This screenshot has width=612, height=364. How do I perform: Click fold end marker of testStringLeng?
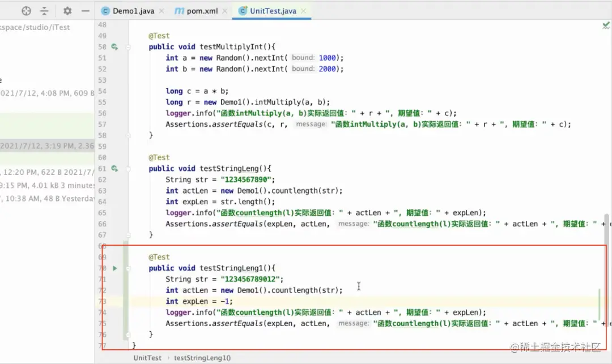[128, 235]
